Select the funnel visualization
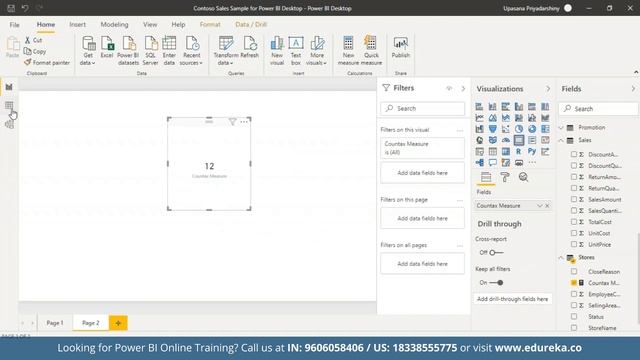640x360 pixels. (493, 129)
